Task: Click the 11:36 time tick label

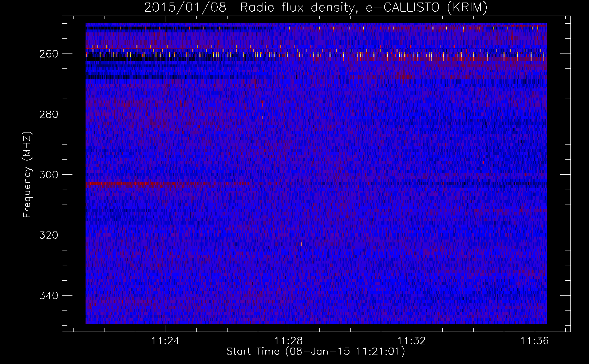Action: [535, 341]
